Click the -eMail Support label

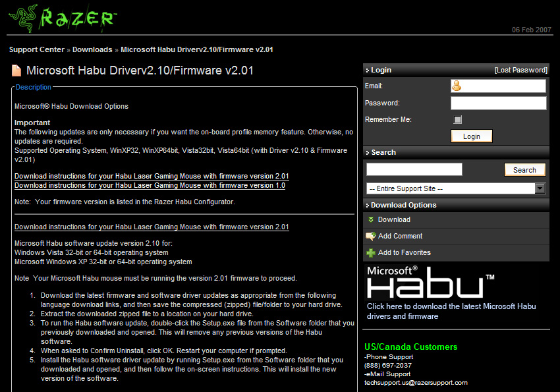tap(387, 374)
